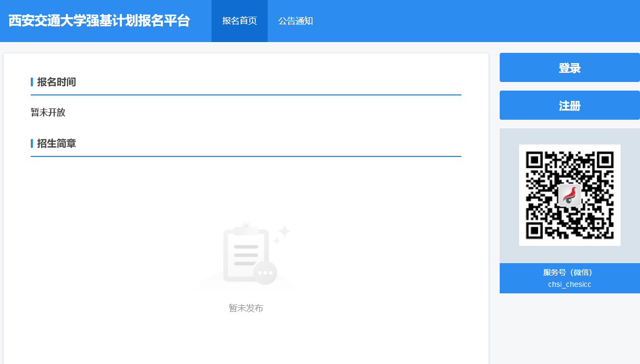Screen dimensions: 640x364
Task: Click the 西安交通大学强基计划报名平台 site title
Action: coord(99,21)
